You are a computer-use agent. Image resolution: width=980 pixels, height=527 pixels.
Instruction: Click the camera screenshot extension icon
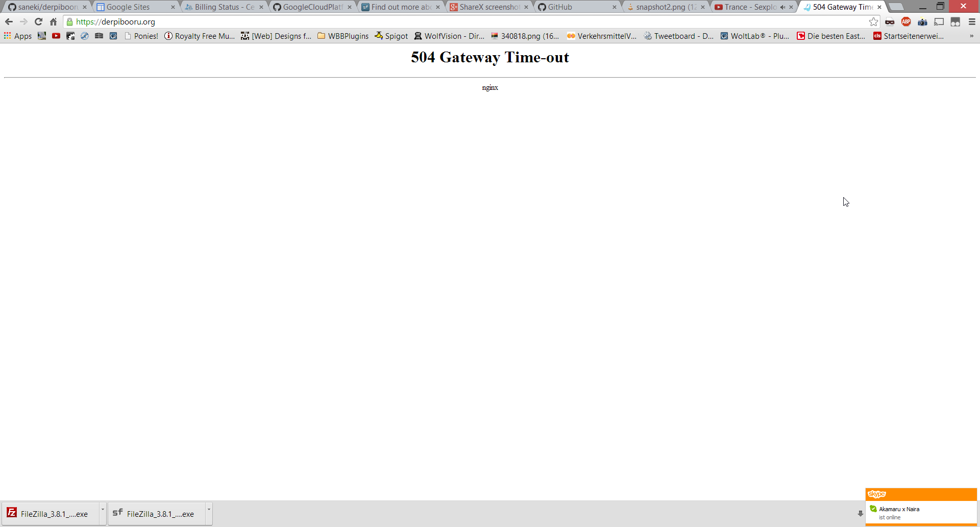922,22
